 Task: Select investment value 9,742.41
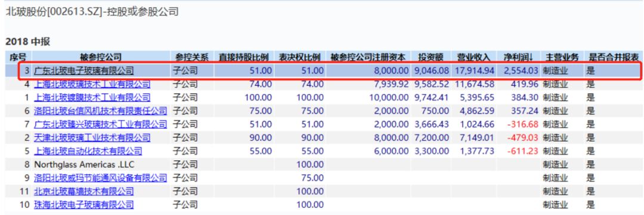(431, 98)
